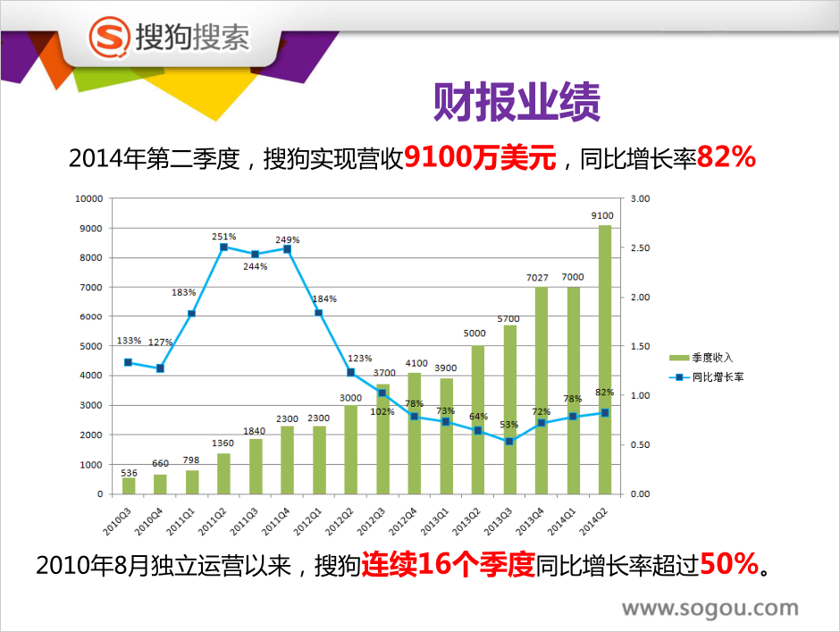
Task: Click the 64% growth rate label
Action: pos(478,416)
